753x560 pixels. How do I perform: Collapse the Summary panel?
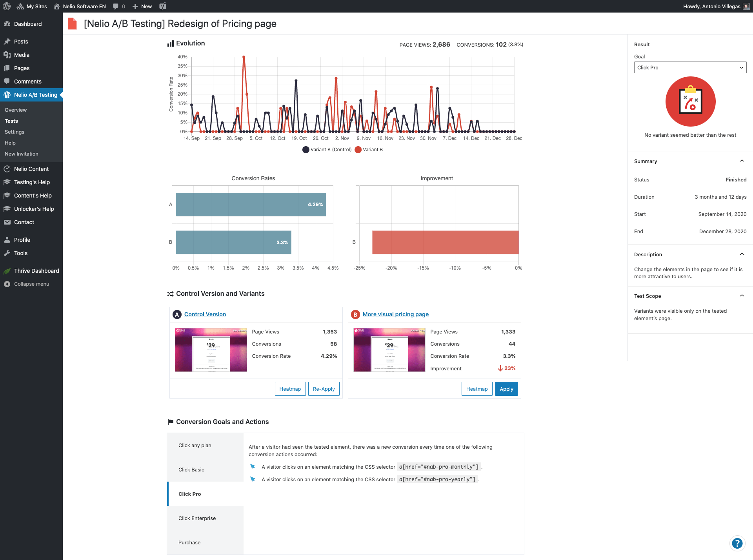tap(742, 161)
